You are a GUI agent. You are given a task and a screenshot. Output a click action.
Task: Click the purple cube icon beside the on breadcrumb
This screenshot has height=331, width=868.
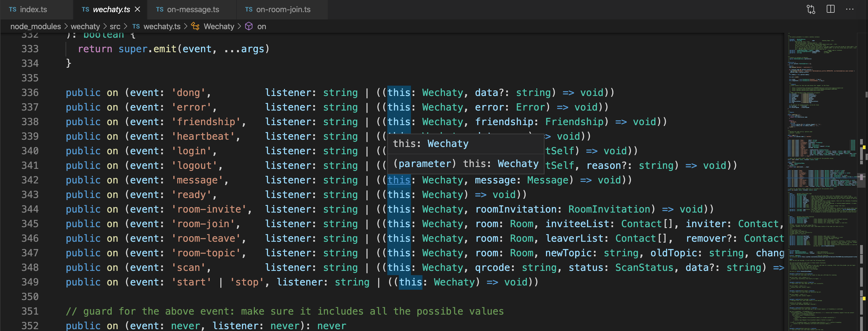tap(248, 26)
